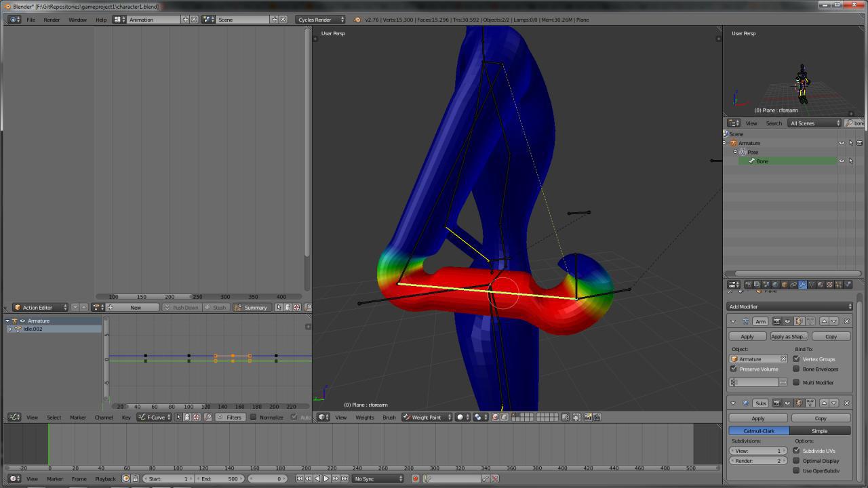
Task: Open No Sync playback dropdown
Action: [378, 479]
